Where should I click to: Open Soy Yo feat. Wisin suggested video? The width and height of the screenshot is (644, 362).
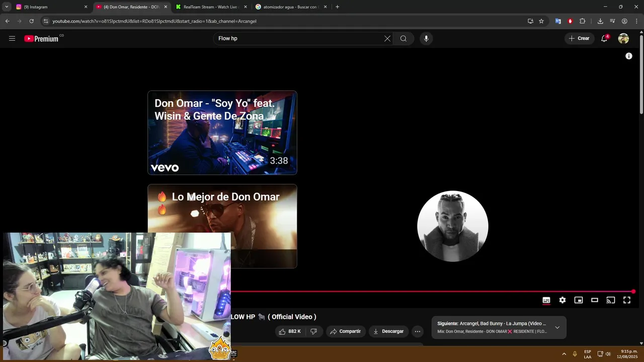click(222, 133)
